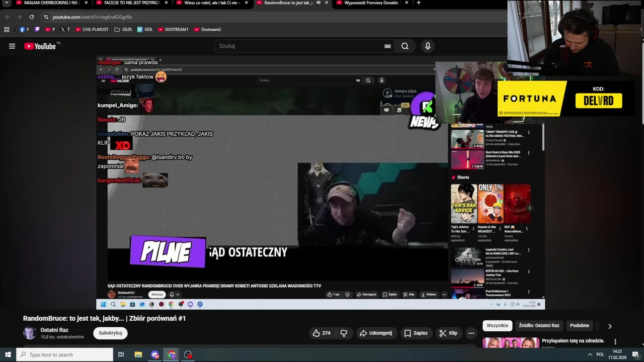Open the Chrome taskbar icon
644x362 pixels.
[x=172, y=355]
